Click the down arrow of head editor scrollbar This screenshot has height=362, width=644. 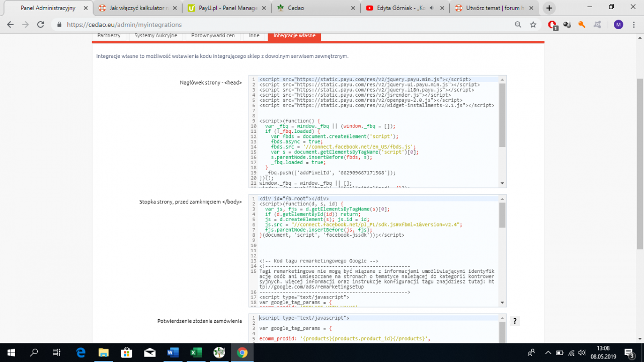[502, 184]
